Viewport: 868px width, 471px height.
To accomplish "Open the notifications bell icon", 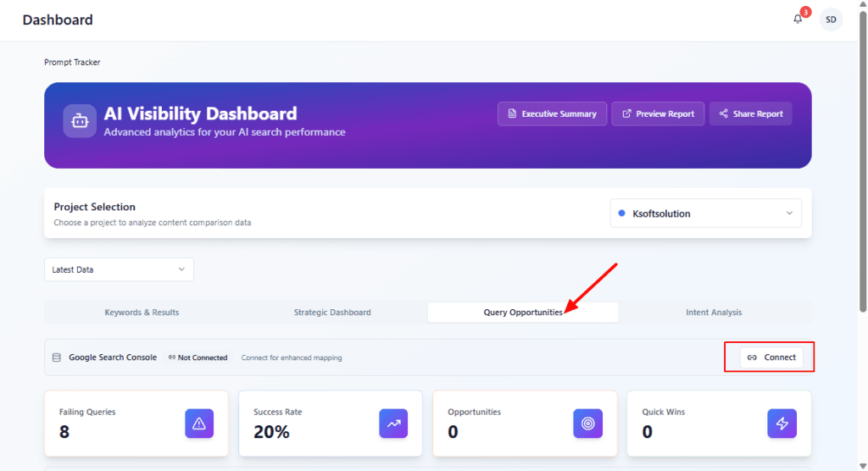I will pyautogui.click(x=798, y=19).
